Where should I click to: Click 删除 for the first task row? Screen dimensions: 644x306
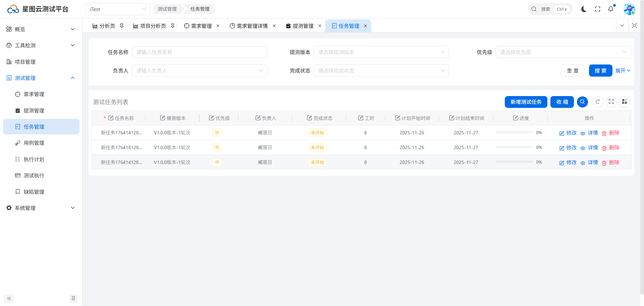(611, 133)
